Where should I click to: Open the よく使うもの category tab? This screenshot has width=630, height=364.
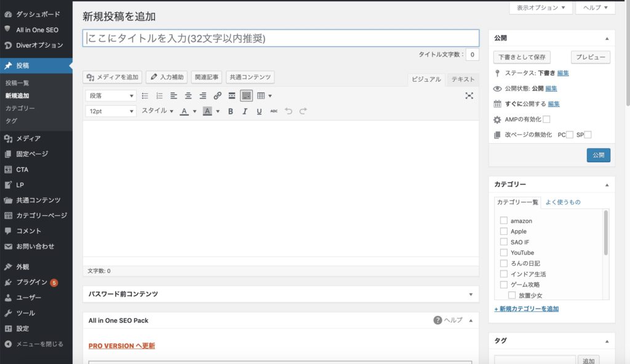point(563,202)
